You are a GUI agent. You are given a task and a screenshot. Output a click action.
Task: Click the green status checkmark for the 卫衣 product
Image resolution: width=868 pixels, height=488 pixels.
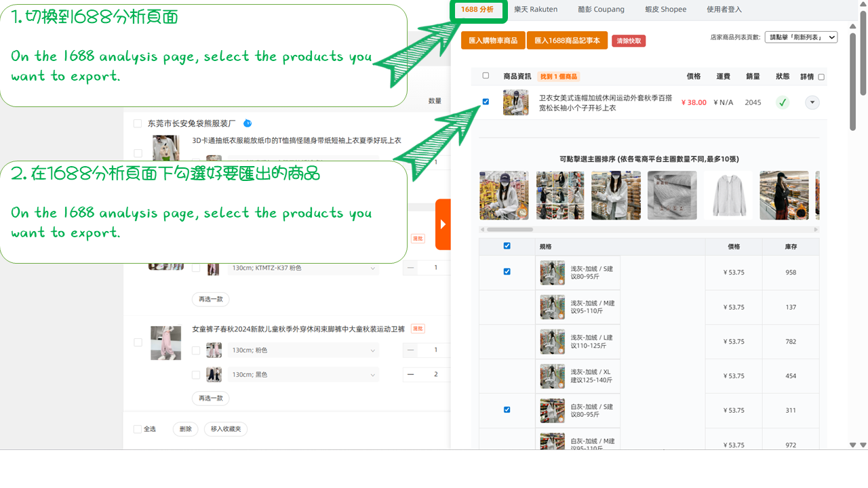click(783, 102)
